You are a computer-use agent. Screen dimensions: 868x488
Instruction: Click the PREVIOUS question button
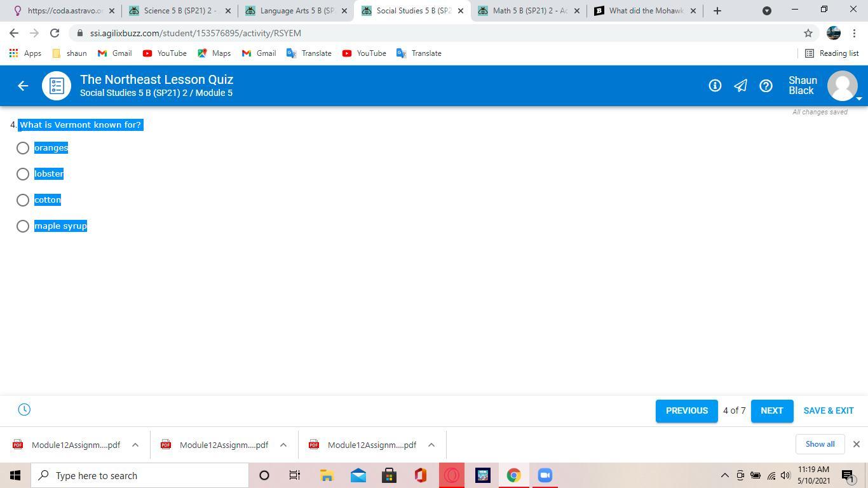(687, 410)
